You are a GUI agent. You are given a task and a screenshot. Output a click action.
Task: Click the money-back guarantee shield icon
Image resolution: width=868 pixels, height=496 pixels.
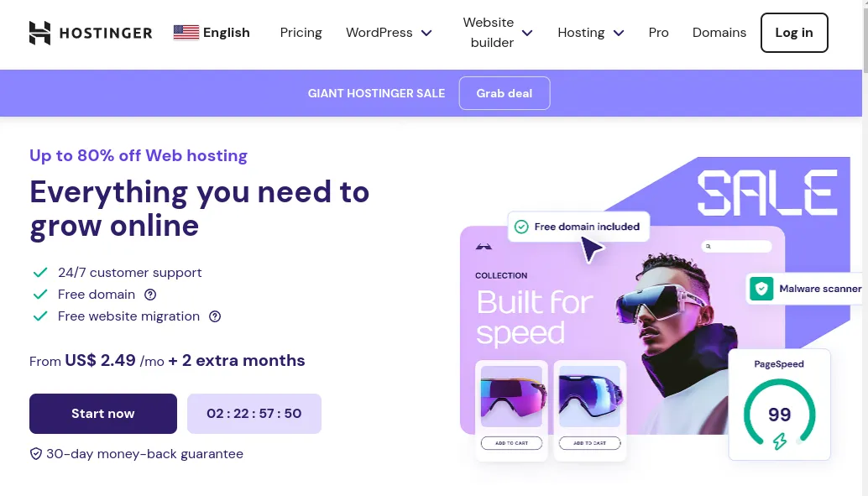36,454
